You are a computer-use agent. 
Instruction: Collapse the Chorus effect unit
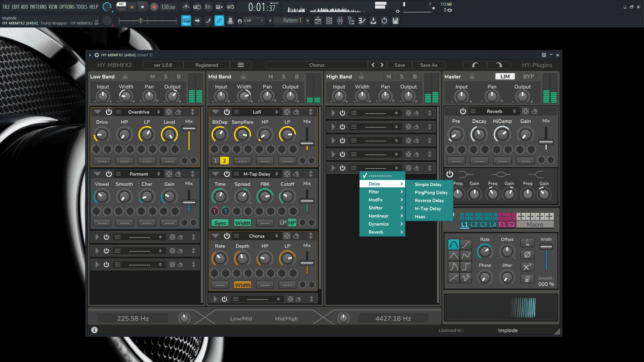tap(216, 236)
